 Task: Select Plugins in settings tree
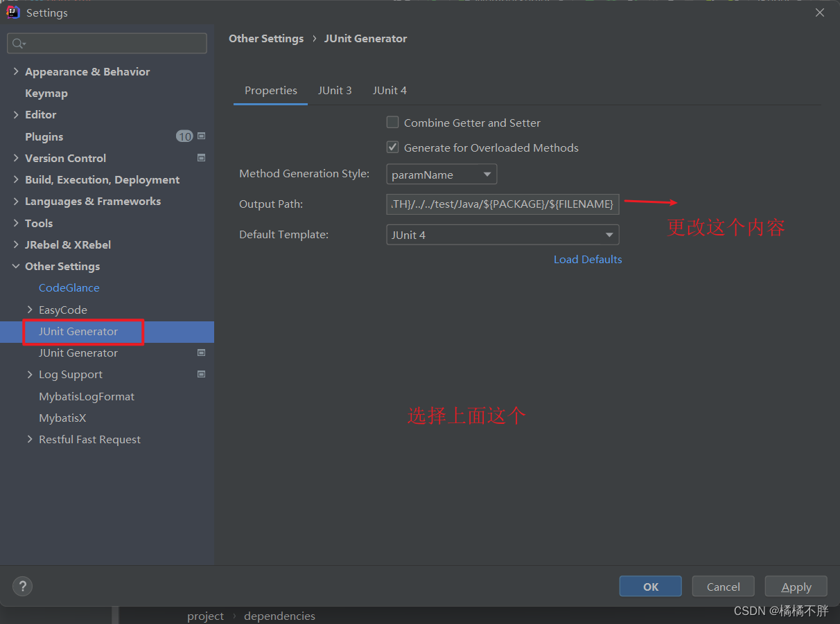point(44,136)
